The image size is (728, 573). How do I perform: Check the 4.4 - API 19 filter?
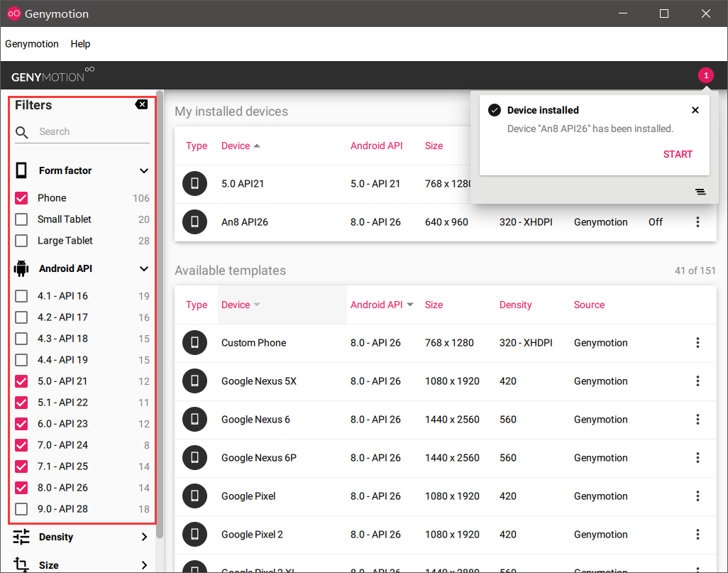click(x=21, y=360)
